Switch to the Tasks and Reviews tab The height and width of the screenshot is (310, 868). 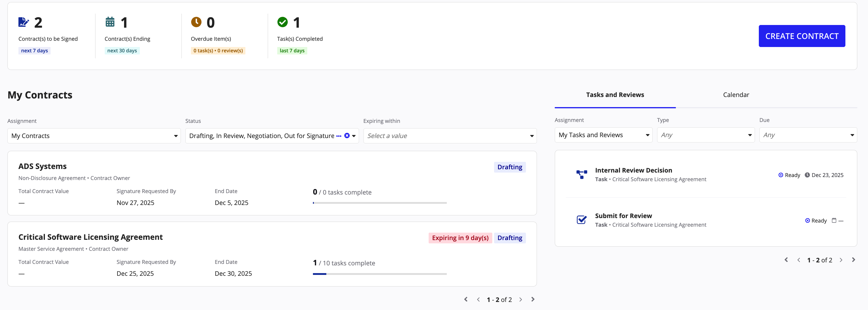coord(615,95)
